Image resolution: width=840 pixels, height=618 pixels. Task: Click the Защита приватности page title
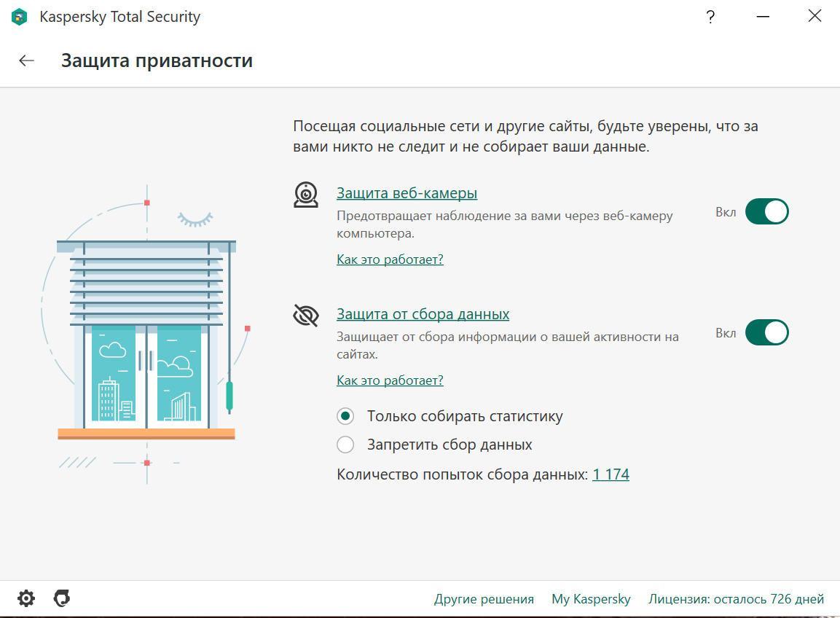157,60
